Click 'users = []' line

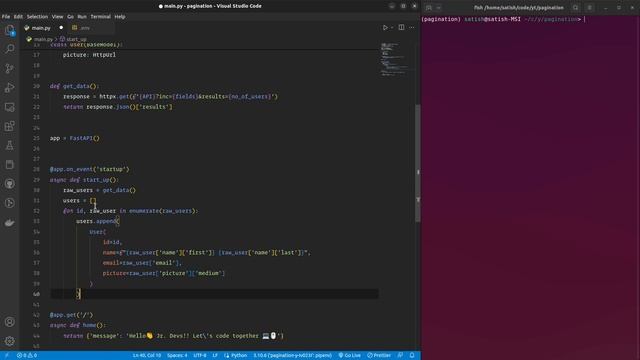[x=80, y=200]
